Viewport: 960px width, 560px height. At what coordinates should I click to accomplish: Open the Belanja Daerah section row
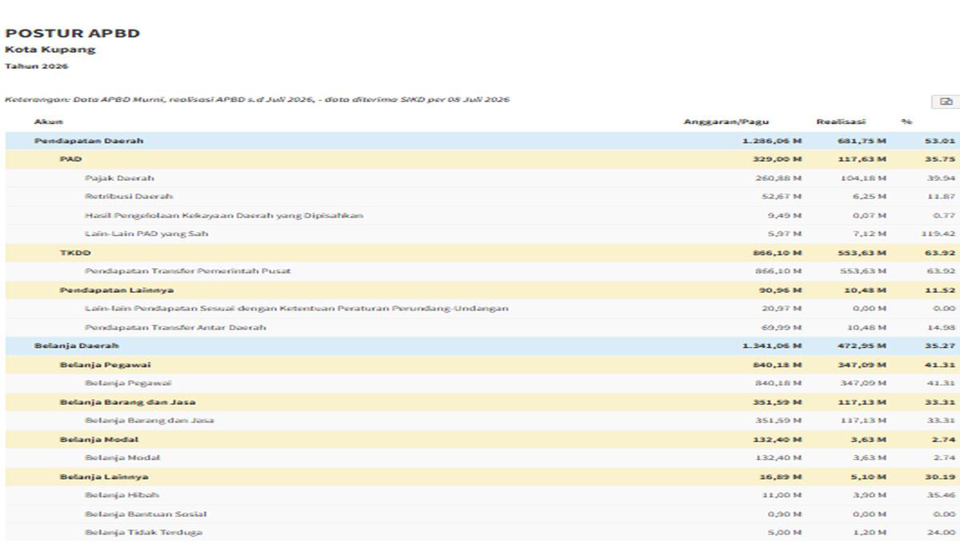482,346
